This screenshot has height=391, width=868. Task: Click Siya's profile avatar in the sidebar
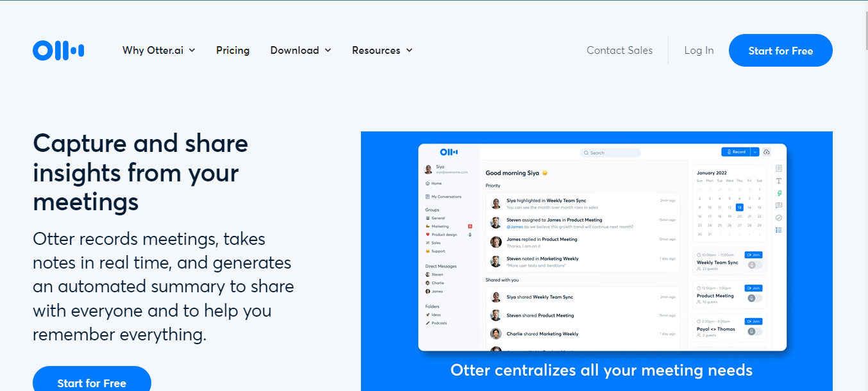[428, 169]
